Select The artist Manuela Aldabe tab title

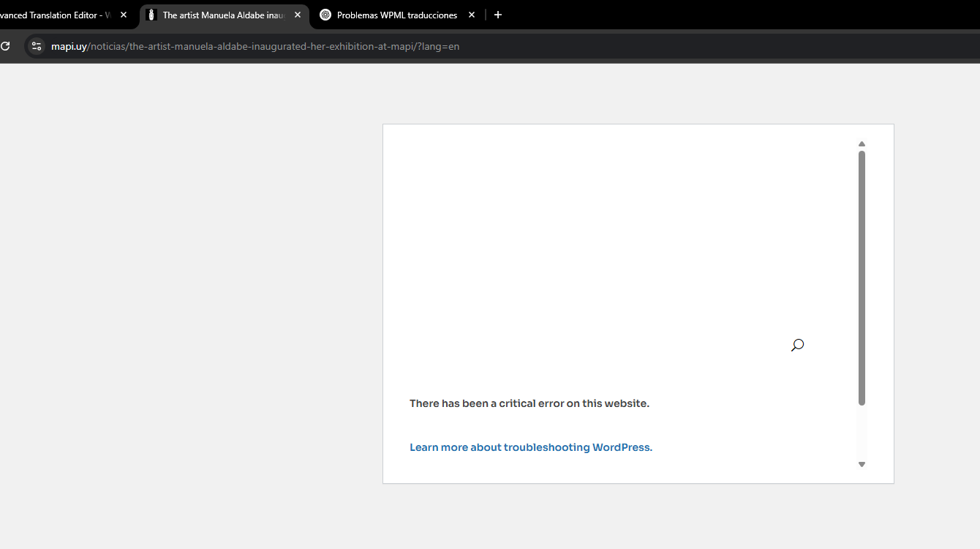(x=223, y=15)
